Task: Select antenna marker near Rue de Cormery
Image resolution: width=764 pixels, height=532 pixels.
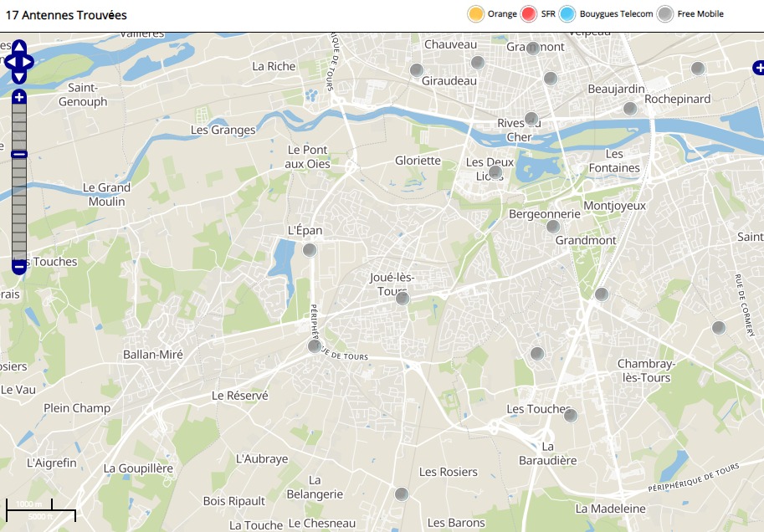Action: [x=719, y=327]
